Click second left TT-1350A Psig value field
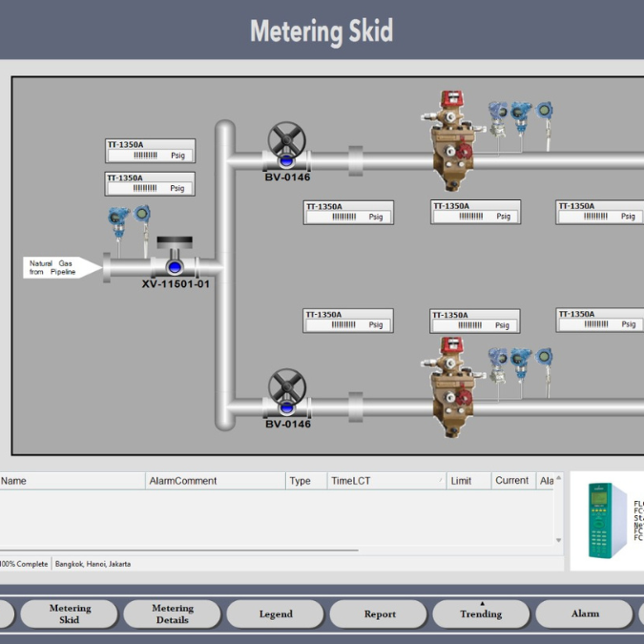Screen dimensions: 644x644 [150, 188]
